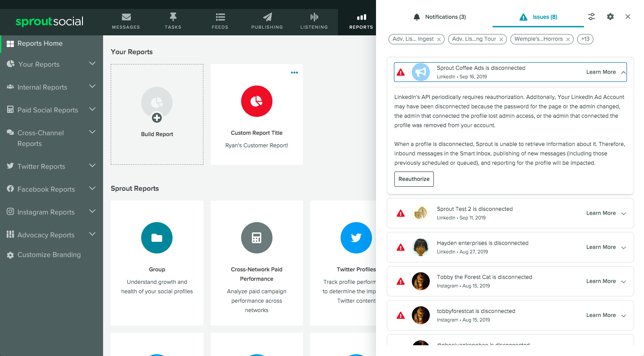The image size is (644, 356).
Task: Close the notifications panel
Action: 628,17
